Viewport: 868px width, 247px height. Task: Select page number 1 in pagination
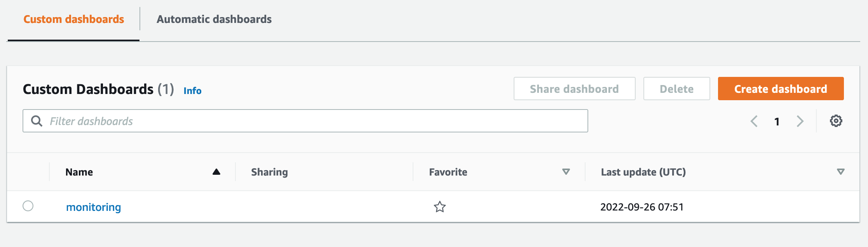(777, 122)
